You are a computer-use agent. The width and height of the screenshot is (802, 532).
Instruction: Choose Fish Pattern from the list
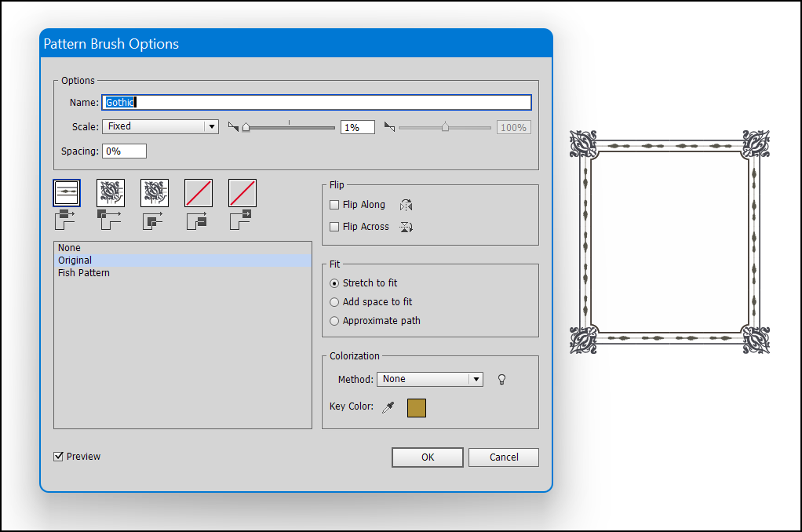[x=84, y=273]
